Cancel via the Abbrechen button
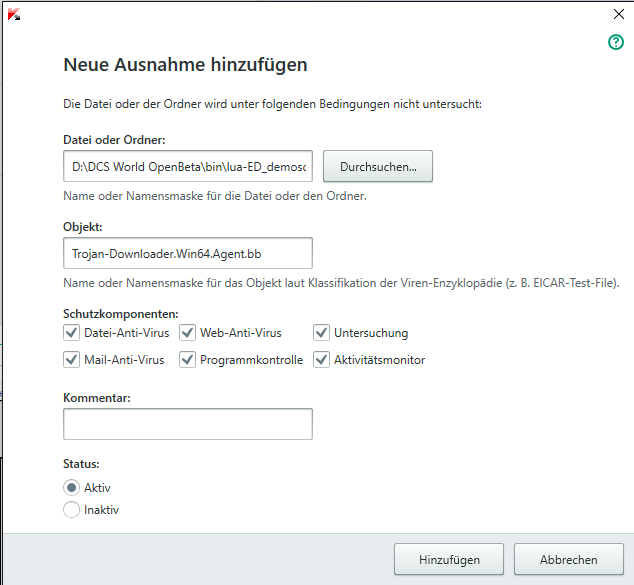Screen dimensions: 634x585 click(568, 559)
